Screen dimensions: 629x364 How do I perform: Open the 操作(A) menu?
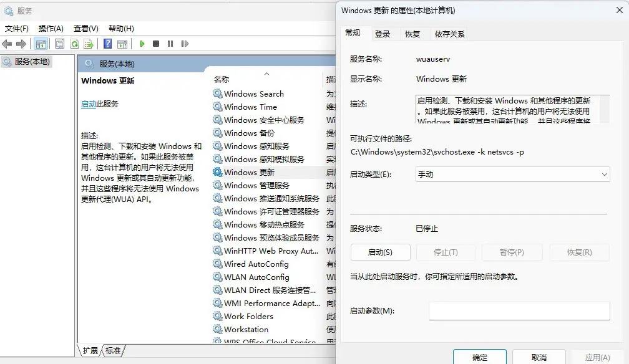tap(51, 29)
